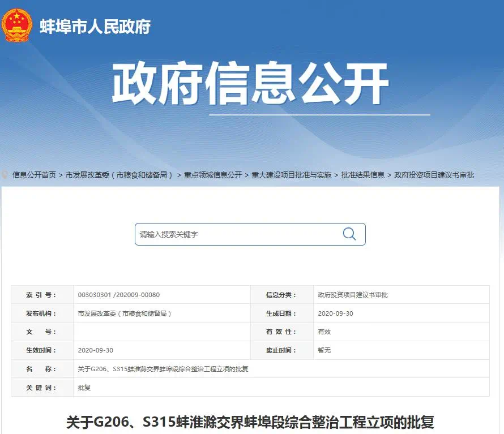Click the 关键词 label cell
The image size is (504, 434).
[x=42, y=388]
